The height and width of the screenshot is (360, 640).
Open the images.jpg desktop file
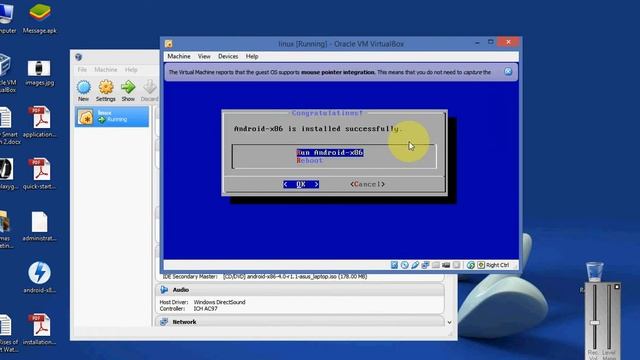point(40,72)
